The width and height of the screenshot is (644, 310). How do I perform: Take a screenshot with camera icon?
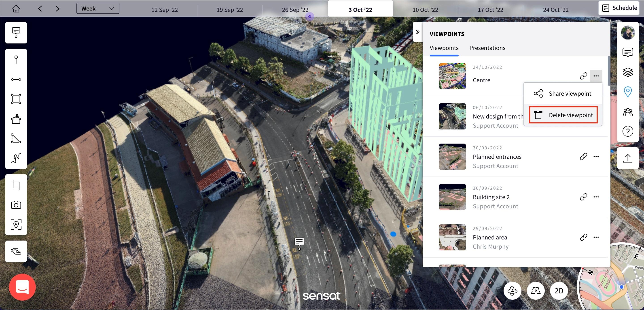(x=16, y=205)
